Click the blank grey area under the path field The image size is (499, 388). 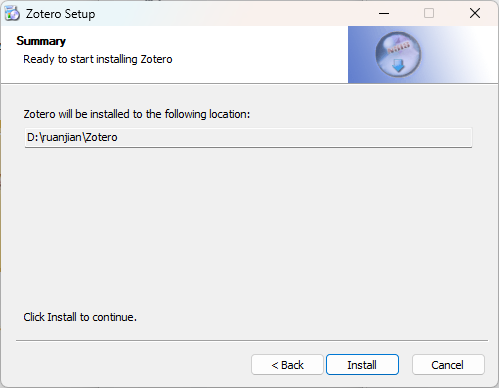248,227
